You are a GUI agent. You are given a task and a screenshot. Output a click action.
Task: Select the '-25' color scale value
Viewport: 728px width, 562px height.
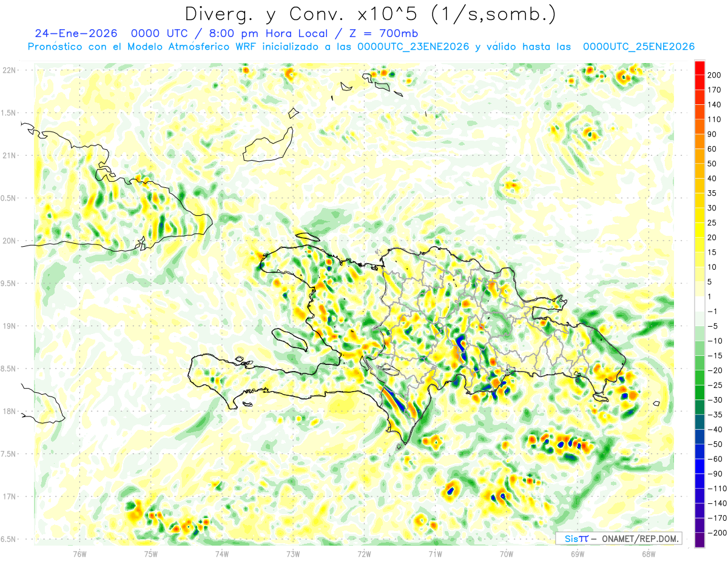715,385
